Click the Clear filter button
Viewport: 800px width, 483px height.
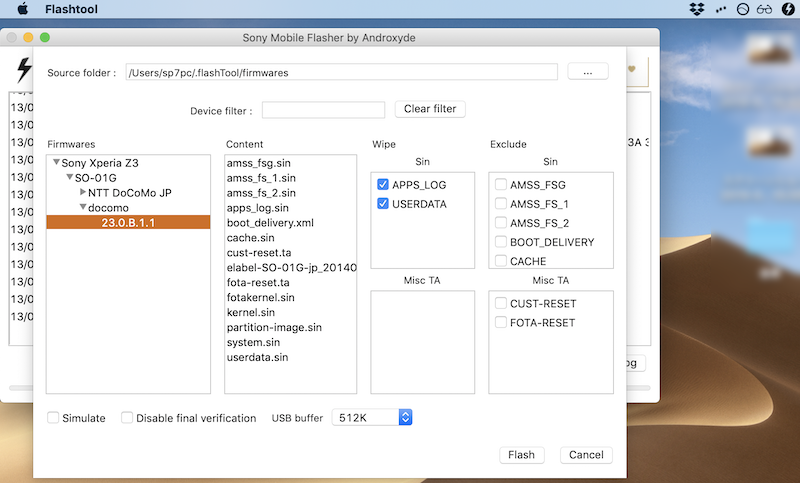click(430, 109)
